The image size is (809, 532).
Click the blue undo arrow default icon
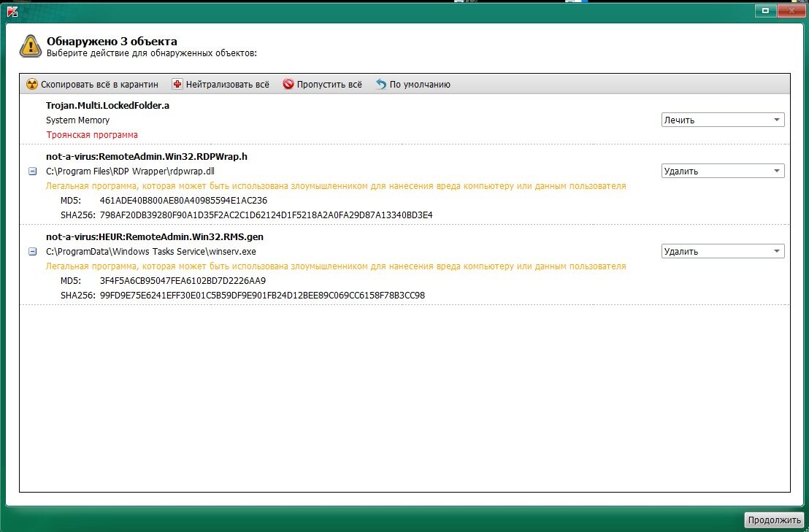(380, 84)
